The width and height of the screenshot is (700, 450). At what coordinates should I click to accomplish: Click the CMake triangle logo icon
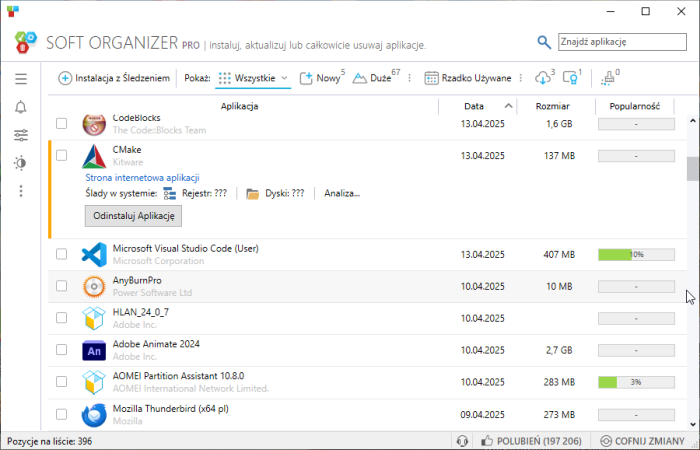(x=94, y=156)
